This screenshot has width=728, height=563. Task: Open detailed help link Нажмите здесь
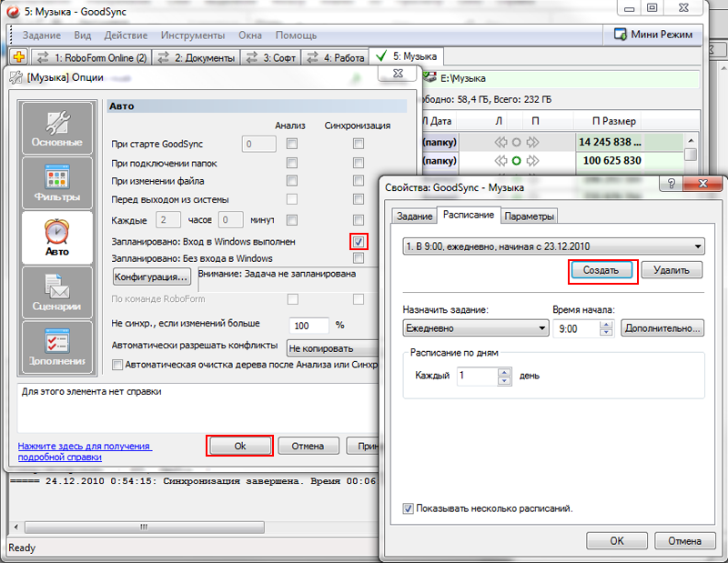point(85,451)
